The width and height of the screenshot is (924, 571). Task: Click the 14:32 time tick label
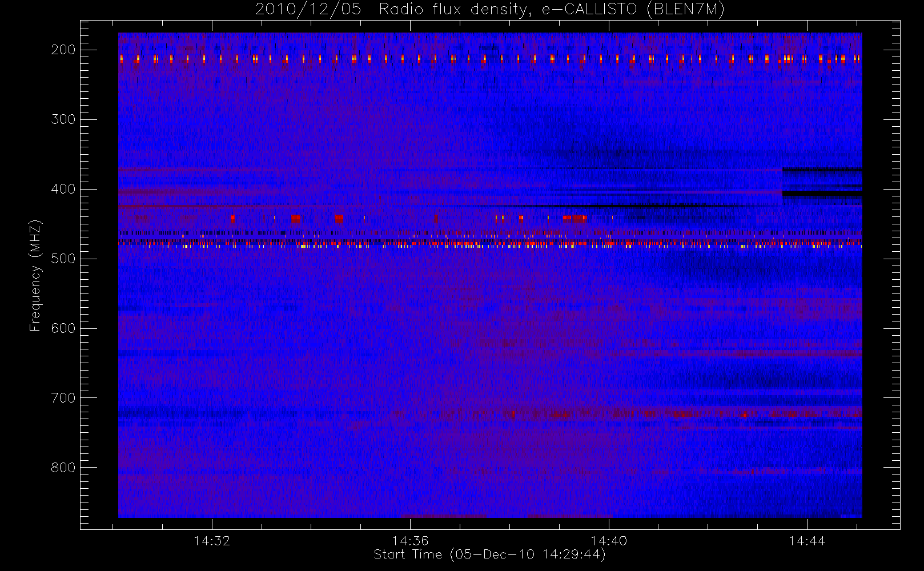click(212, 540)
